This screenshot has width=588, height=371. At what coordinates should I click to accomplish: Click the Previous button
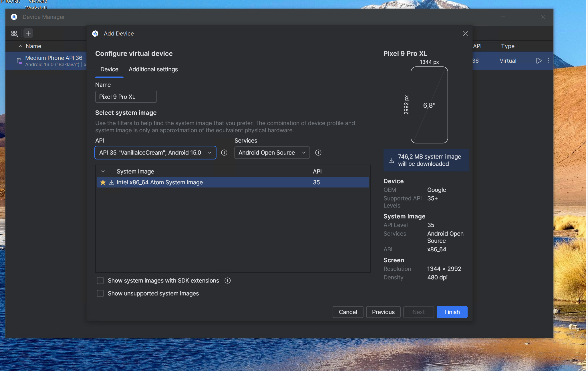click(x=383, y=312)
